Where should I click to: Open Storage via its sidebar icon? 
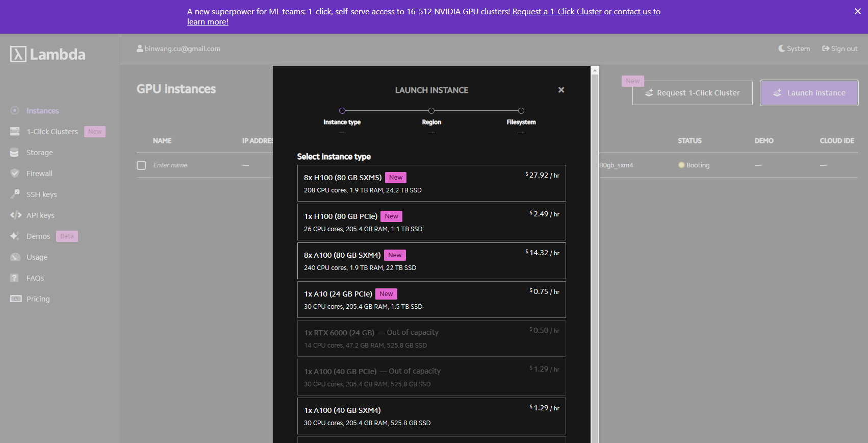tap(15, 153)
